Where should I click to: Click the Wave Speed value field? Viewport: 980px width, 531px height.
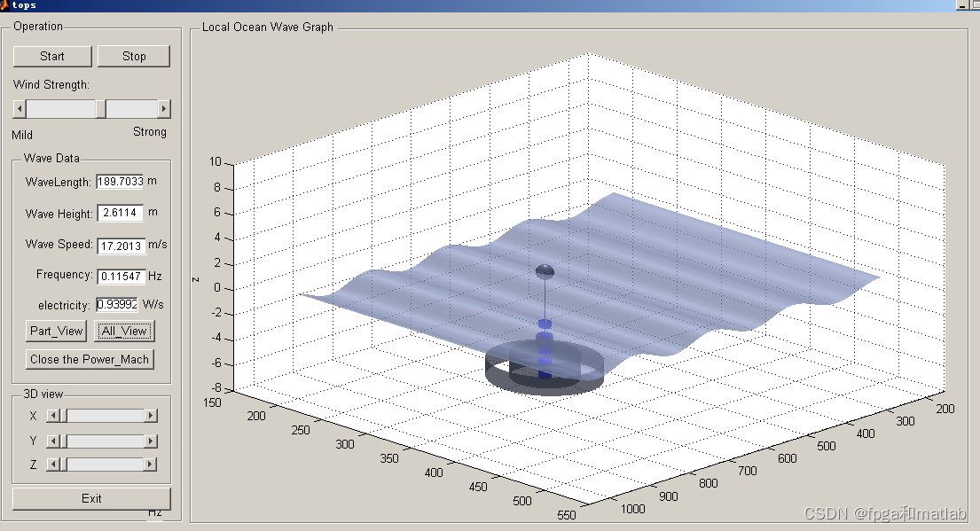(x=122, y=246)
